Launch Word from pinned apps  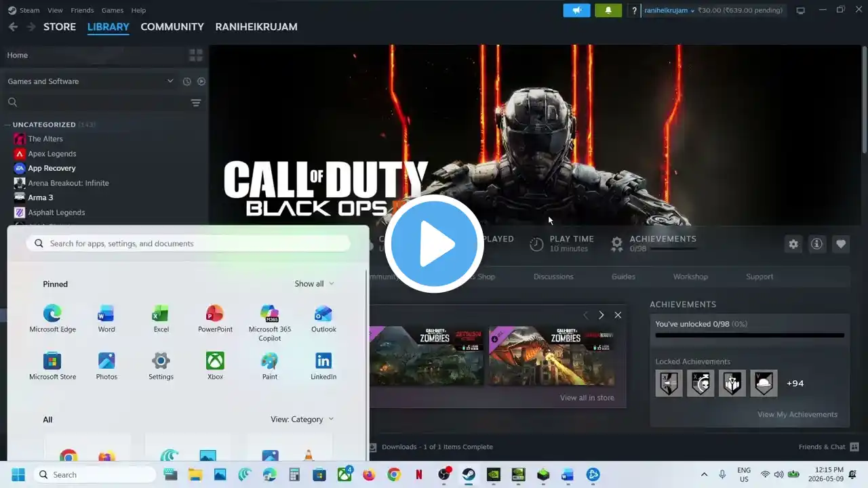click(x=106, y=319)
